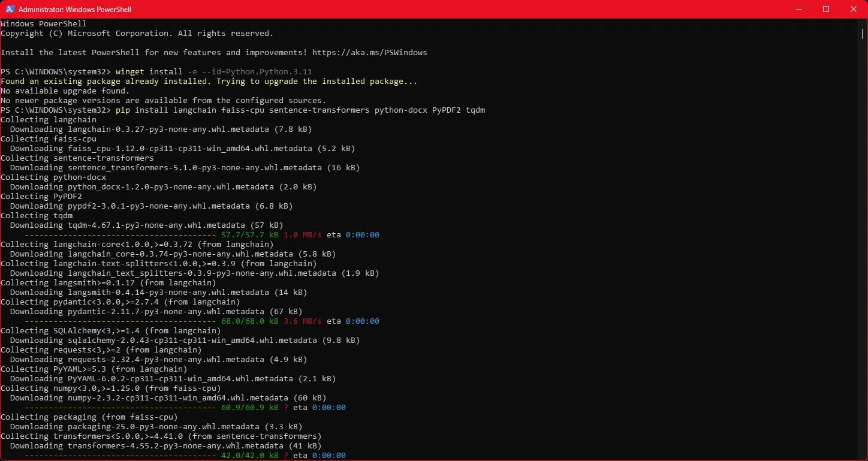Screen dimensions: 868x461
Task: Click 'Collecting transformers<5.0.0,>=4.41.0' line
Action: tap(161, 436)
